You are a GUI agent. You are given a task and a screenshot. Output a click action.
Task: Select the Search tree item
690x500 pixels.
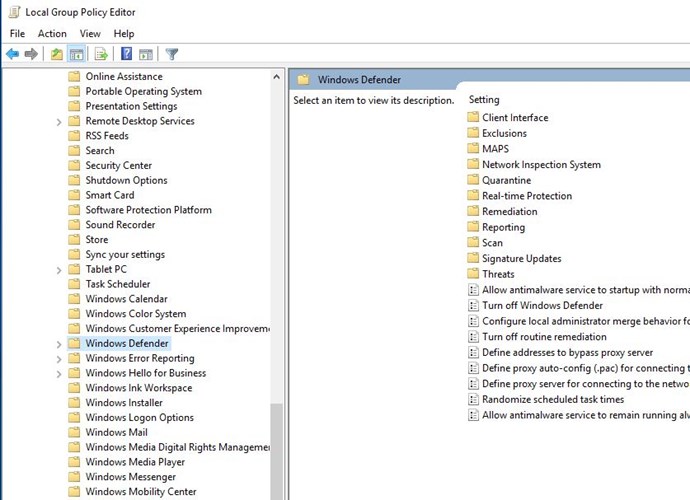pos(100,151)
